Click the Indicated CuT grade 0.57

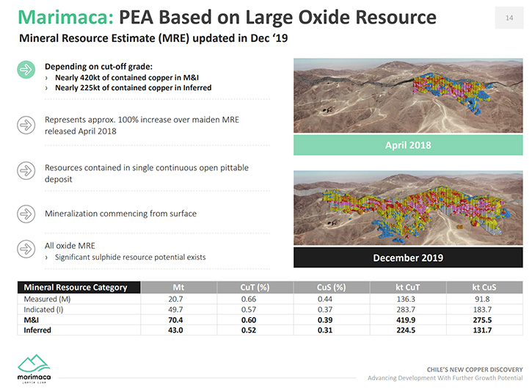[249, 310]
